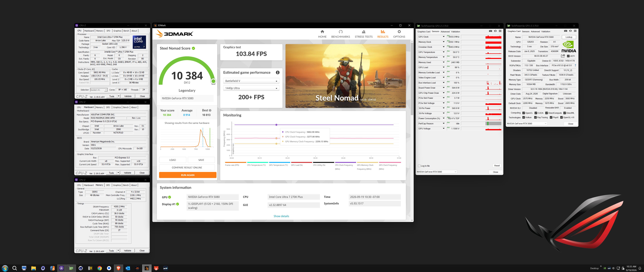The image size is (644, 272).
Task: Expand the GPU Temperature sensor dropdown arrow
Action: click(444, 52)
